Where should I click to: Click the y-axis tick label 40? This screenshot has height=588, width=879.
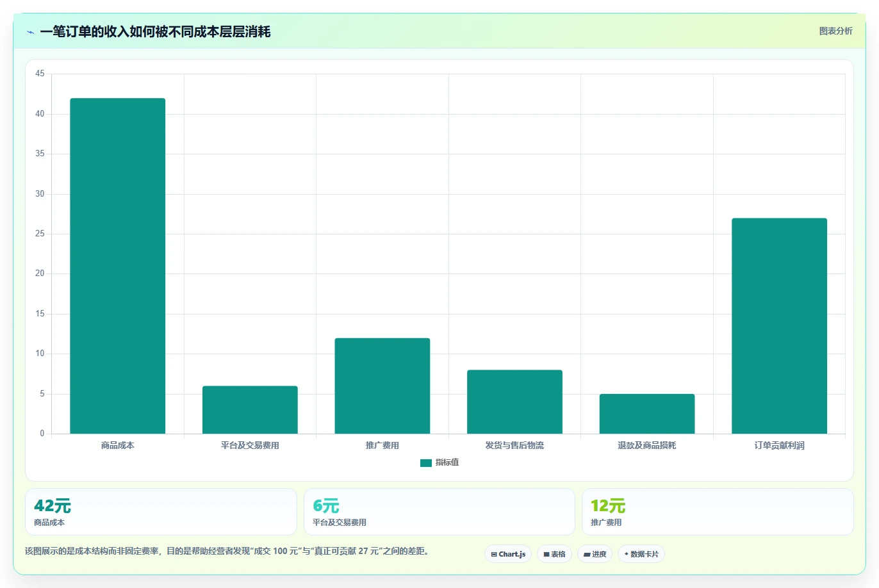(40, 114)
